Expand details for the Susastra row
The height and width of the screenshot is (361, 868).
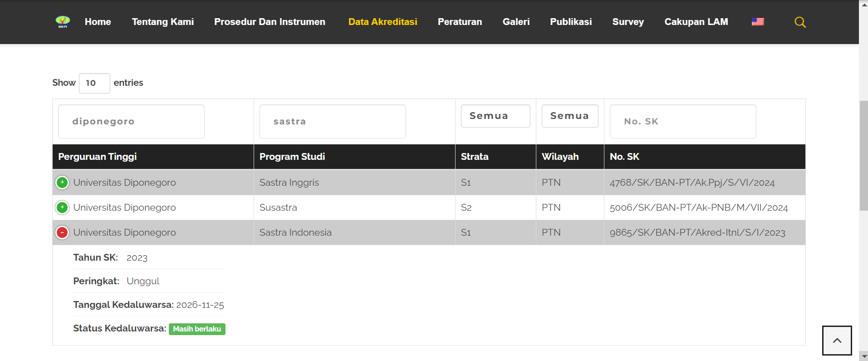(62, 208)
